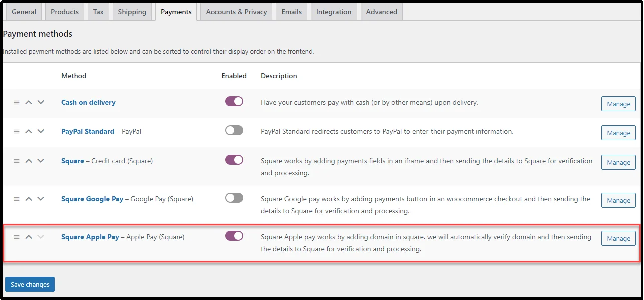Grab the drag handle for Cash on delivery
The image size is (644, 300).
tap(17, 102)
